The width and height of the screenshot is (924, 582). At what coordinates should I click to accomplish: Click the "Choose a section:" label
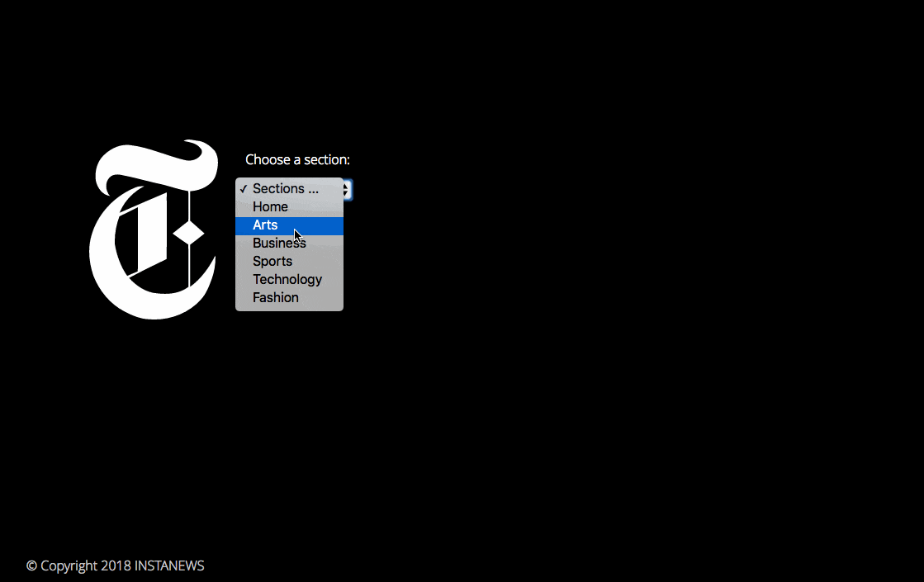[x=297, y=159]
